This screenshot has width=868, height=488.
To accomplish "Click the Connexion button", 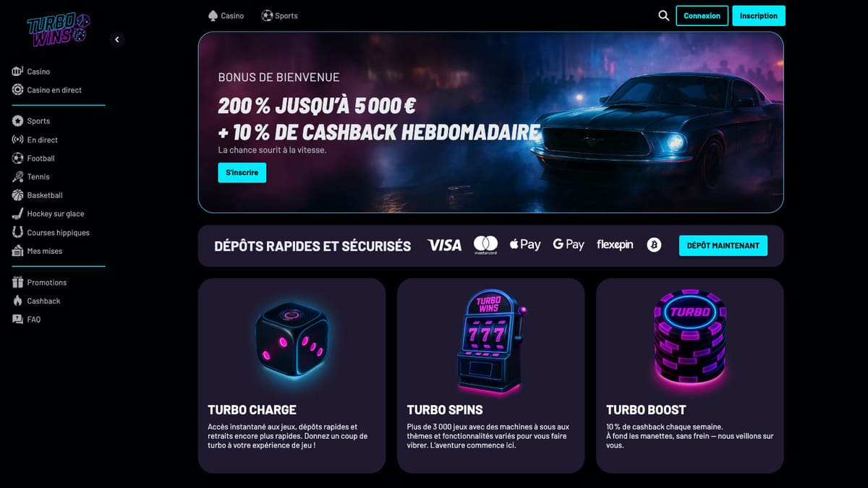I will coord(702,16).
